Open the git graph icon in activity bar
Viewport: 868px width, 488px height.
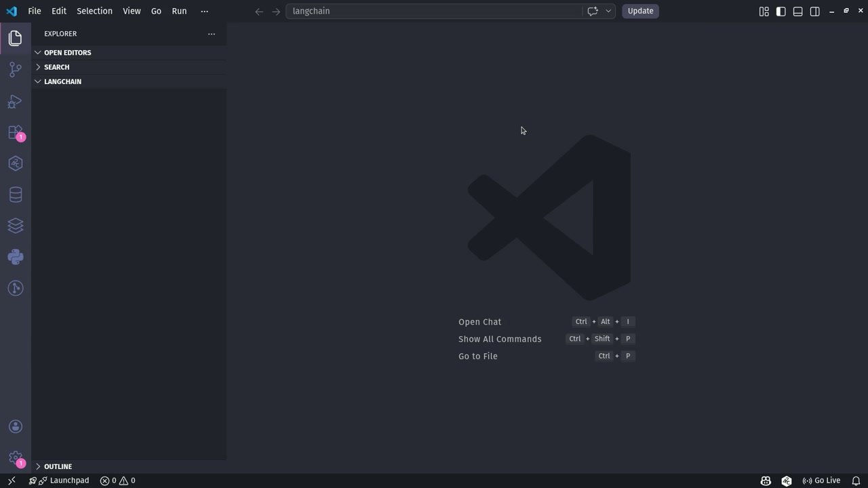tap(15, 288)
